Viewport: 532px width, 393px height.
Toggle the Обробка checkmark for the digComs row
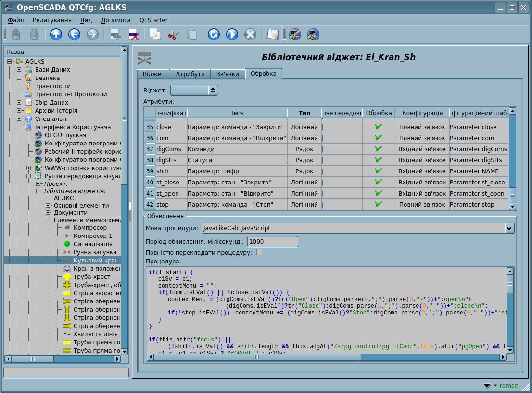pos(379,149)
